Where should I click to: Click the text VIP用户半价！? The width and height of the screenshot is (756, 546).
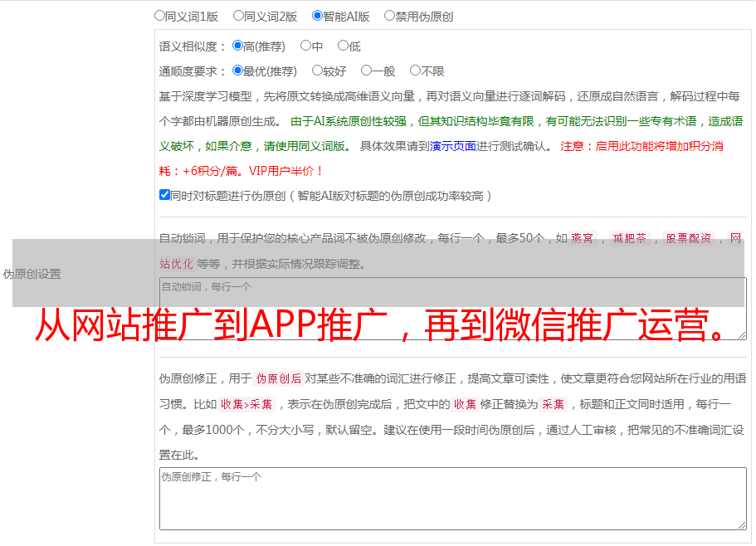point(286,171)
